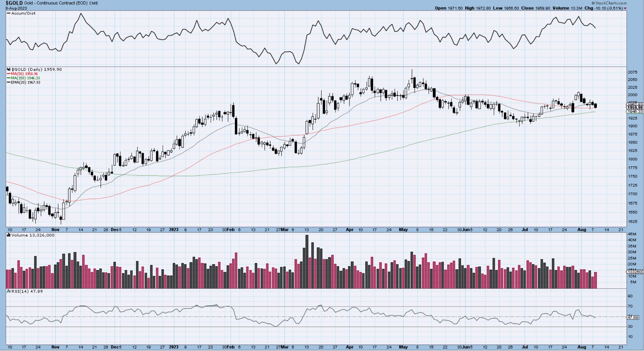Click the MA(150) 1946.33 legend text
Image resolution: width=644 pixels, height=351 pixels.
25,78
